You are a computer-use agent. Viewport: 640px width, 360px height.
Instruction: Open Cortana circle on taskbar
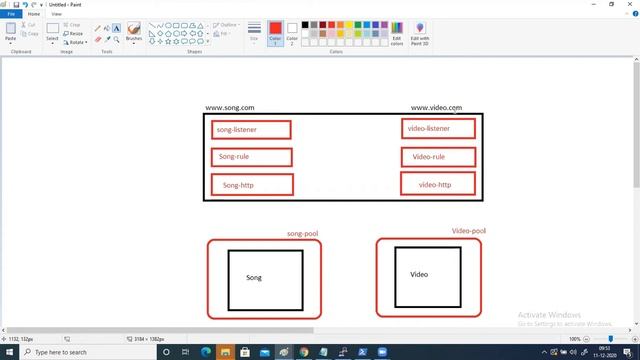(x=166, y=352)
